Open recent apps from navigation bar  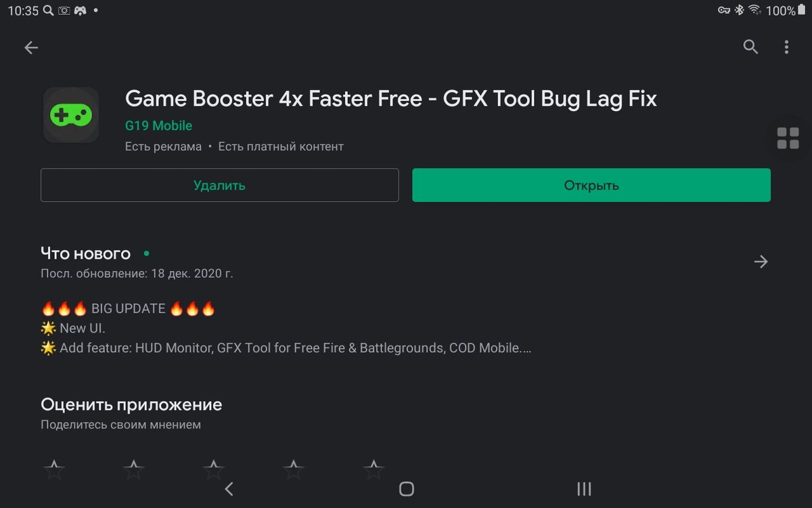pos(584,489)
